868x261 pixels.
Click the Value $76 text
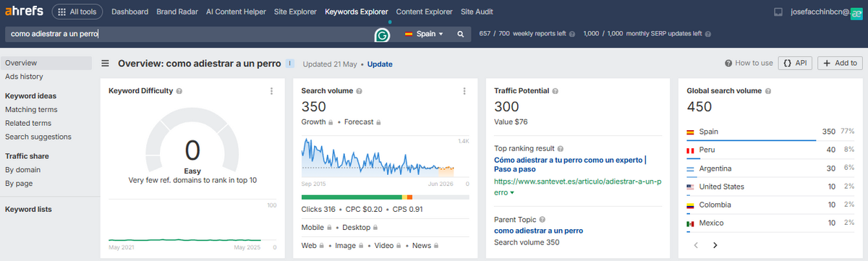point(511,122)
